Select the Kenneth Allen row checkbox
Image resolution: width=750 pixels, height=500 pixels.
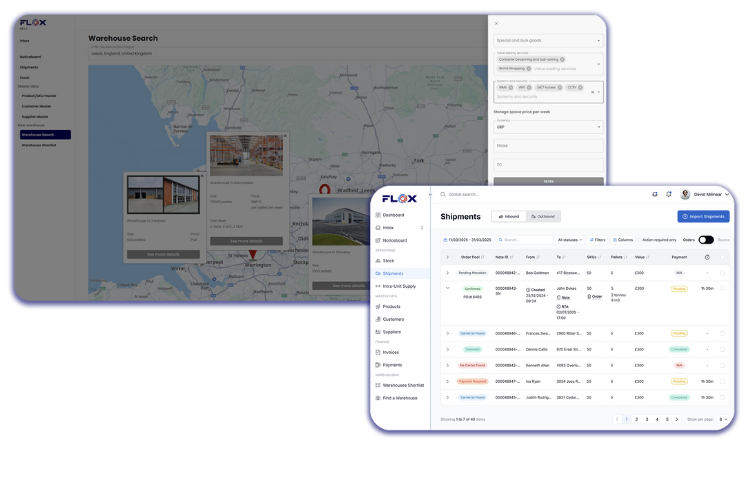pos(722,366)
